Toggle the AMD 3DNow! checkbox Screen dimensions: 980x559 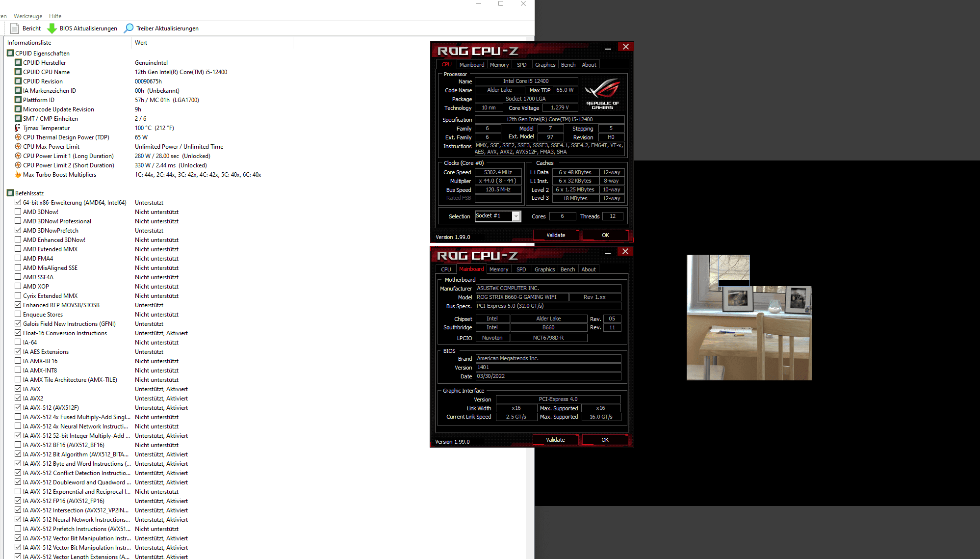pyautogui.click(x=18, y=212)
